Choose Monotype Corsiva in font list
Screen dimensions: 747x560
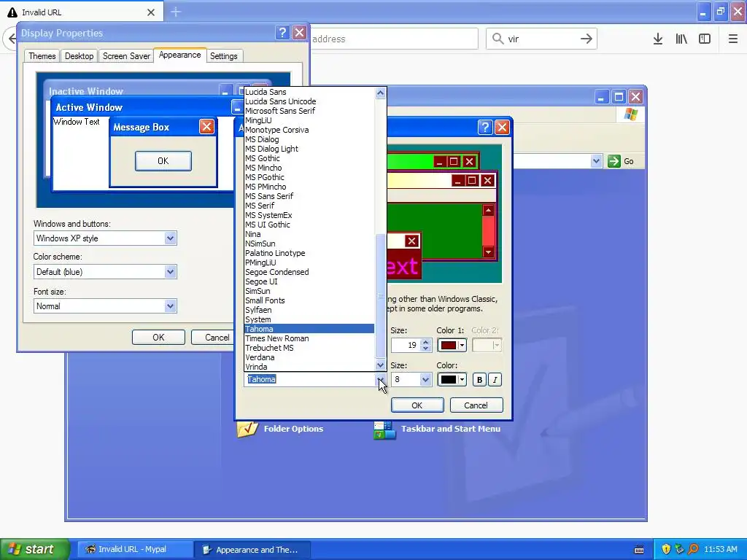tap(309, 130)
